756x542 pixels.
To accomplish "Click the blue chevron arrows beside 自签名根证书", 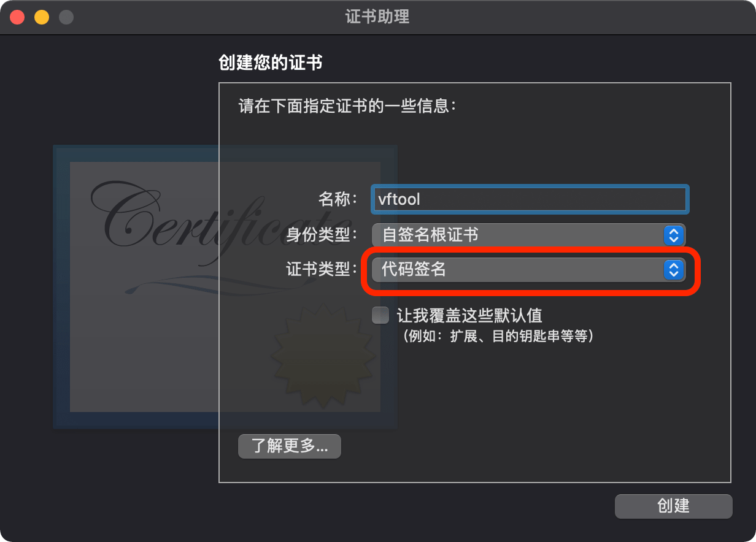I will tap(673, 235).
